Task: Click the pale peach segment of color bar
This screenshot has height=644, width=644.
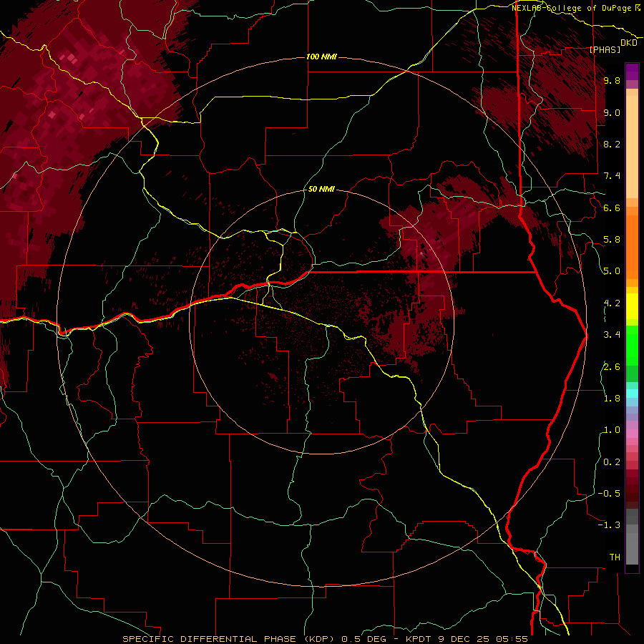Action: click(632, 148)
